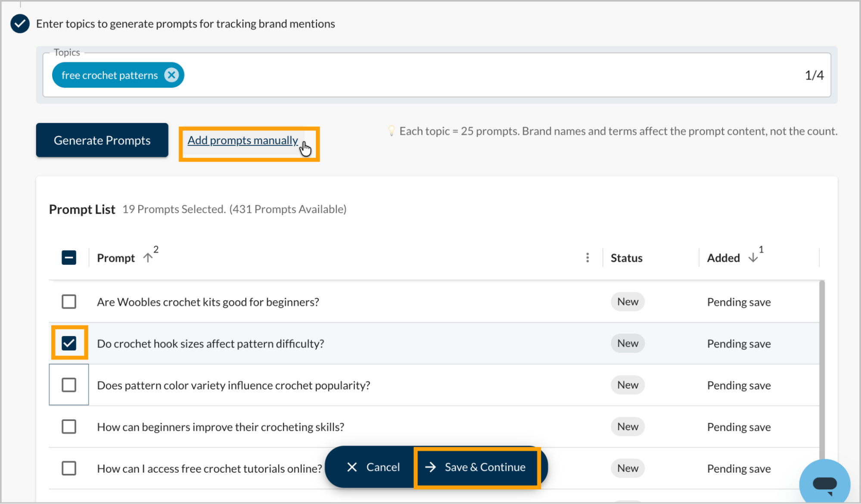861x504 pixels.
Task: Select 'Are Woobles crochet kits good for beginners?' text
Action: pos(208,302)
